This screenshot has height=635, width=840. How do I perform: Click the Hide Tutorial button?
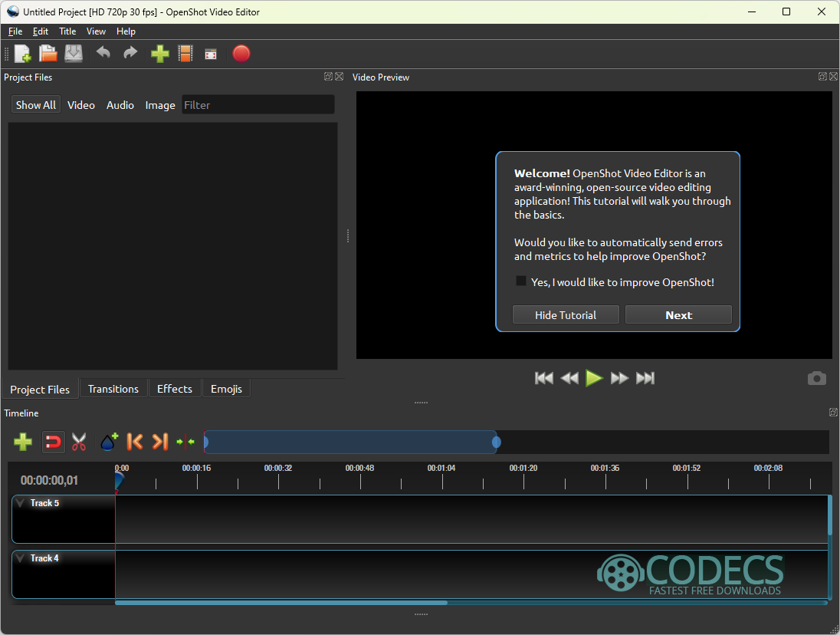566,315
